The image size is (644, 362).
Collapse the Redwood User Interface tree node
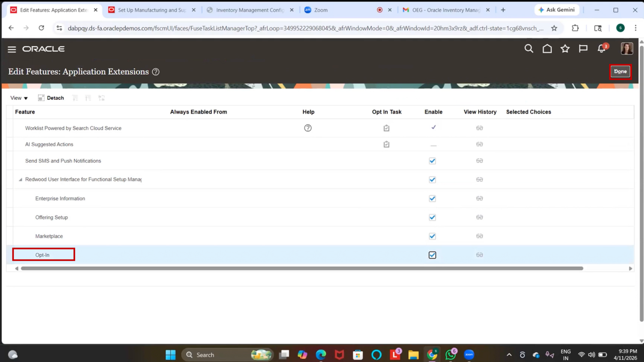(20, 180)
